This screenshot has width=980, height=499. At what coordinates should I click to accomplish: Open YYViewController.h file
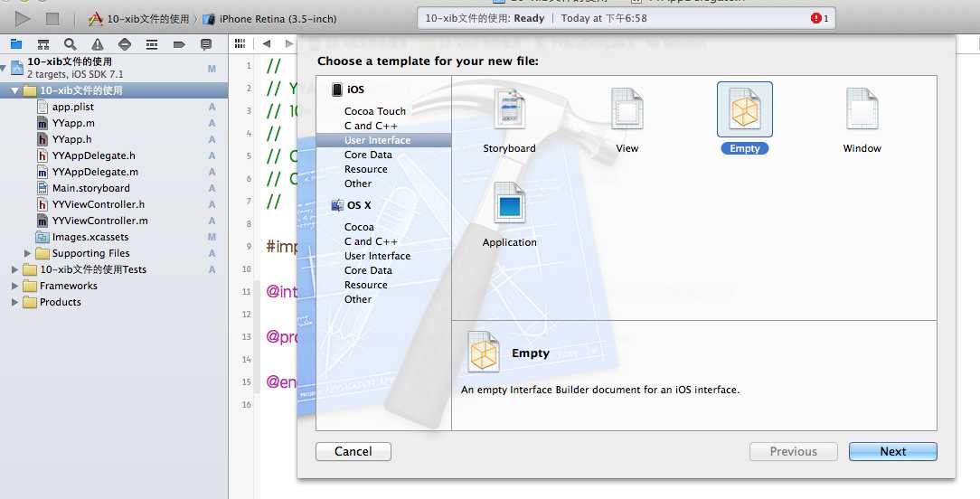(99, 204)
